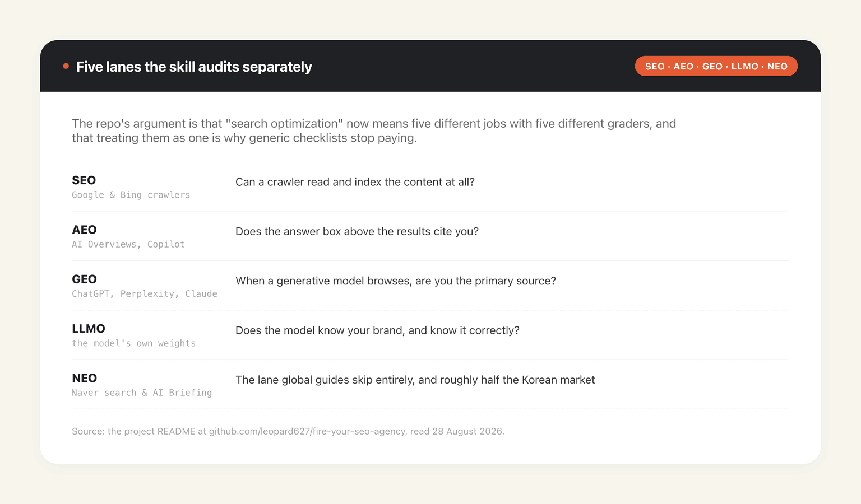Click 'Can a crawler read and index the content'
Image resolution: width=861 pixels, height=504 pixels.
355,182
